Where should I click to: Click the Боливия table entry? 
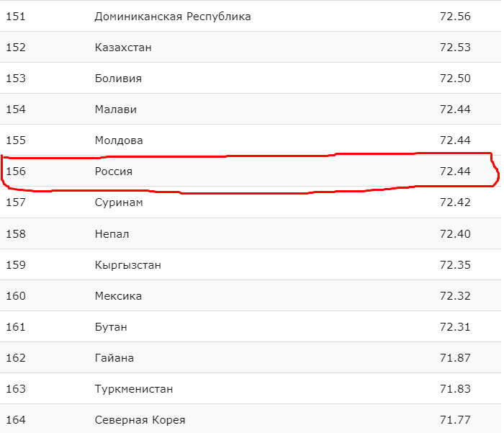click(118, 79)
